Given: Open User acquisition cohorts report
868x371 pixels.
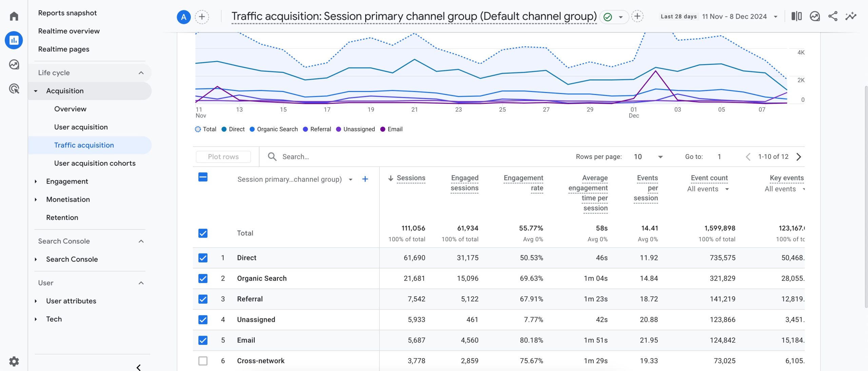Looking at the screenshot, I should pos(95,163).
